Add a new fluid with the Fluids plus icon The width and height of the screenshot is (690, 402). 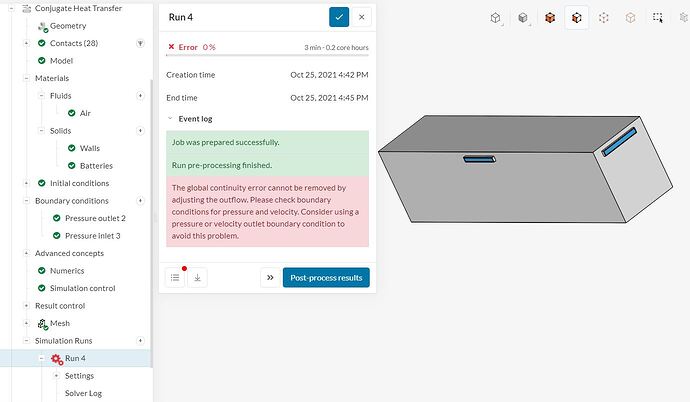click(140, 95)
